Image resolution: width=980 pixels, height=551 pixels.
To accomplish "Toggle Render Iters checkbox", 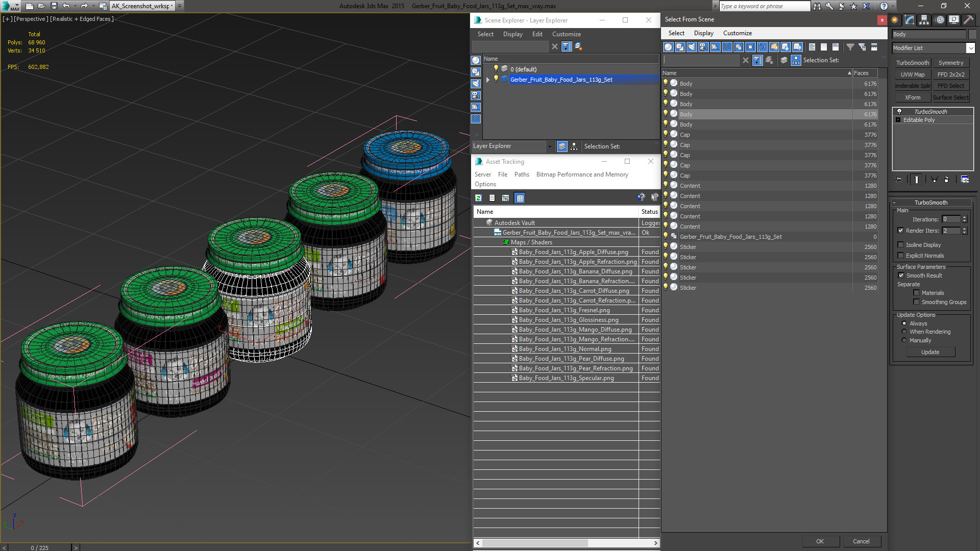I will (901, 231).
